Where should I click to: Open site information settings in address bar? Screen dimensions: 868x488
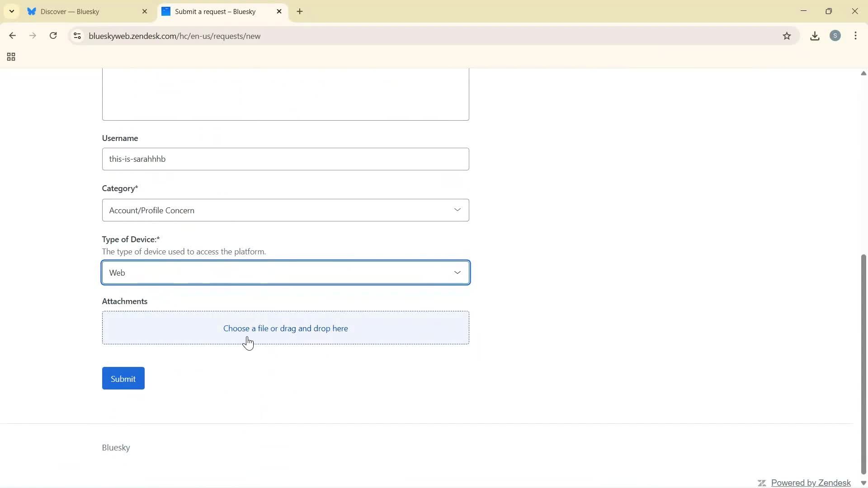[x=77, y=36]
